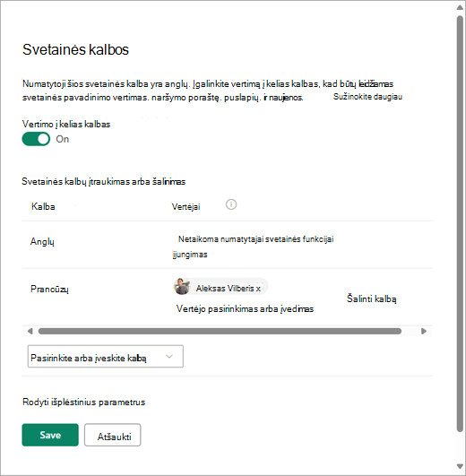Select the Anglų language row
Viewport: 466px width, 476px height.
[227, 245]
